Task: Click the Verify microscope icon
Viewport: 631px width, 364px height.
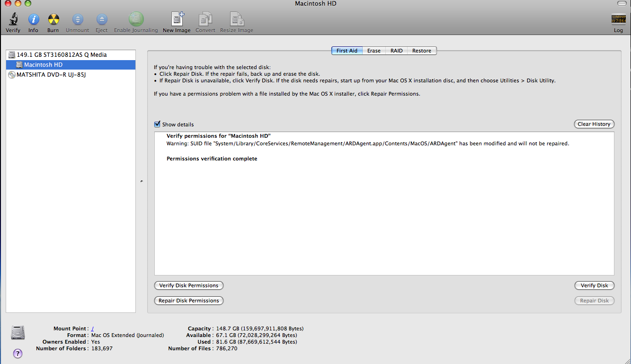Action: [13, 19]
